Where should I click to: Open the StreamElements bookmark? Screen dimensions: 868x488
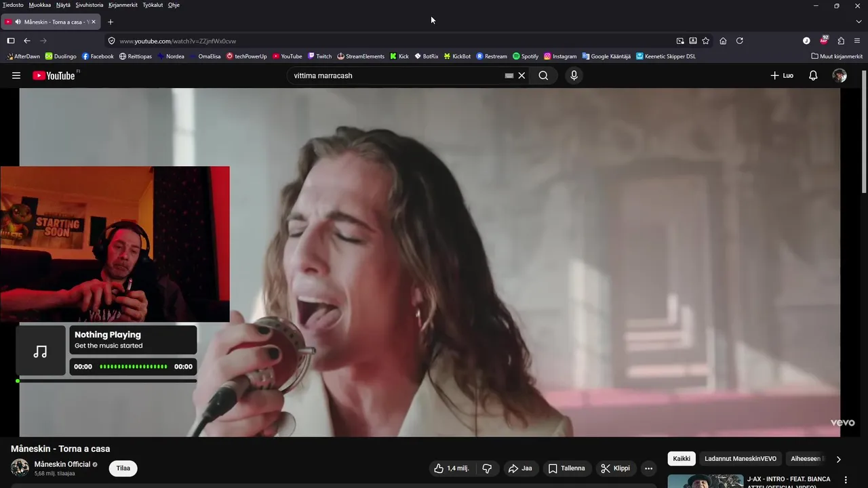tap(361, 56)
